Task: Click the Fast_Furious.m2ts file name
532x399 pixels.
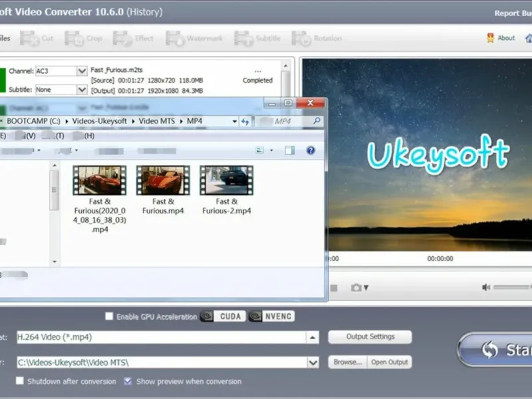Action: coord(116,70)
